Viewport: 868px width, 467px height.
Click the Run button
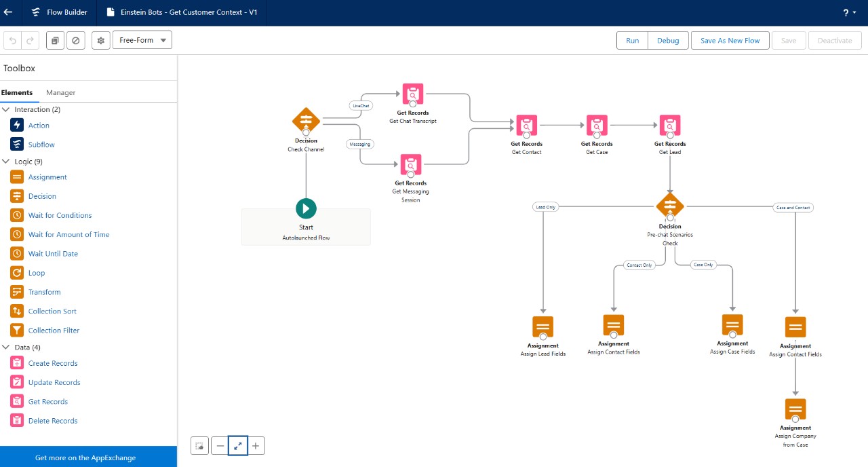(x=632, y=41)
